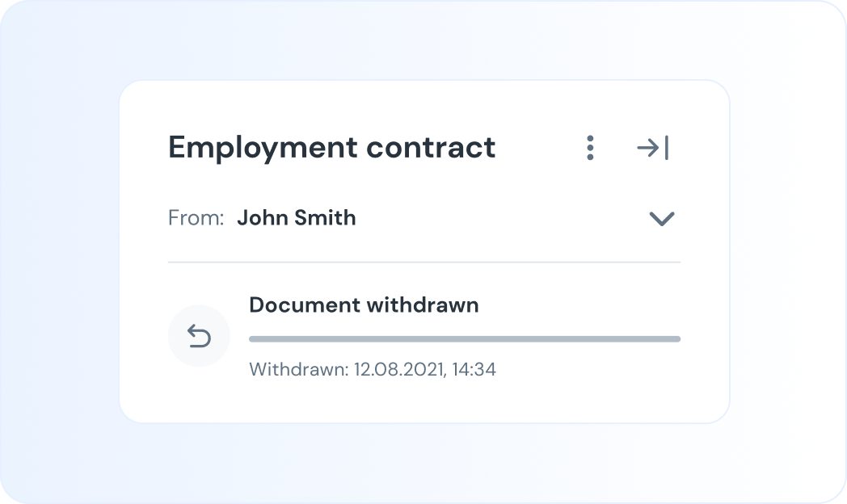This screenshot has width=847, height=504.
Task: Open actions via the vertical dots icon
Action: pos(589,148)
